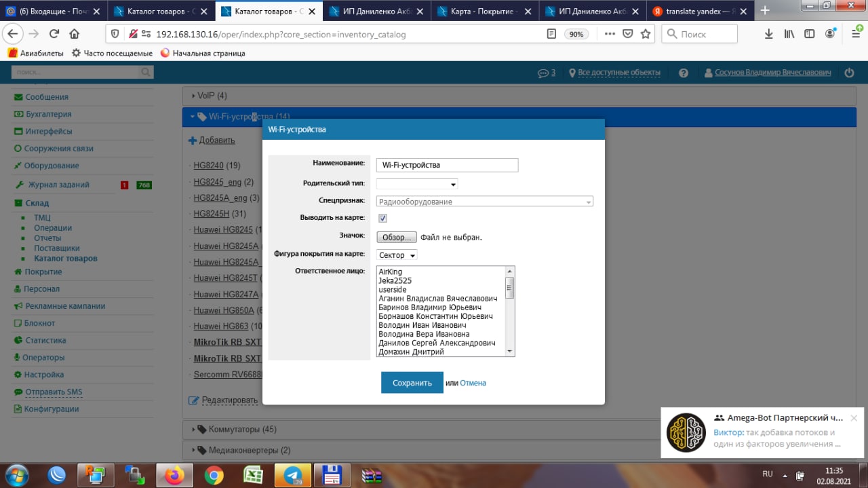The height and width of the screenshot is (488, 868).
Task: Open the Бухгалтерия sidebar menu item
Action: point(48,114)
